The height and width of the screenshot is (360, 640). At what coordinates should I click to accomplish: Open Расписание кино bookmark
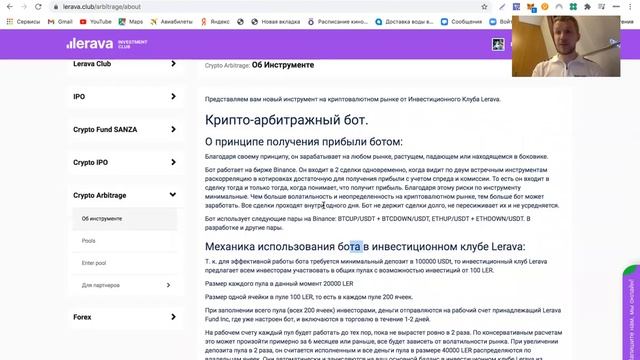pos(338,22)
